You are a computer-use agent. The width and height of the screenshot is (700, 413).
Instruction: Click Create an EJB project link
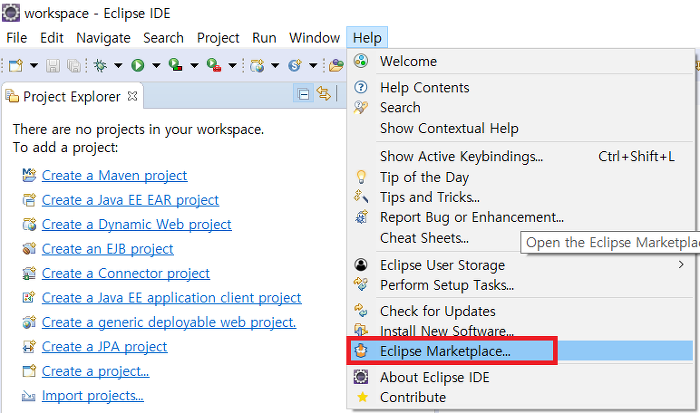coord(108,249)
